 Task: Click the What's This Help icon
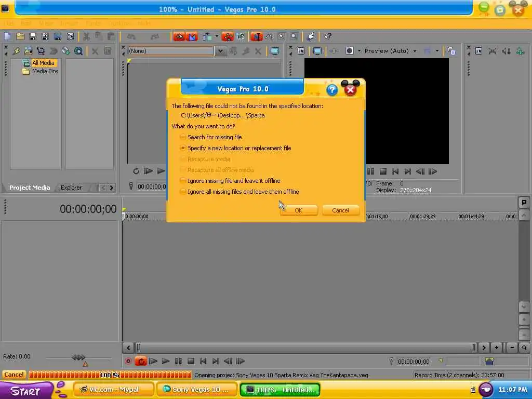[x=327, y=36]
